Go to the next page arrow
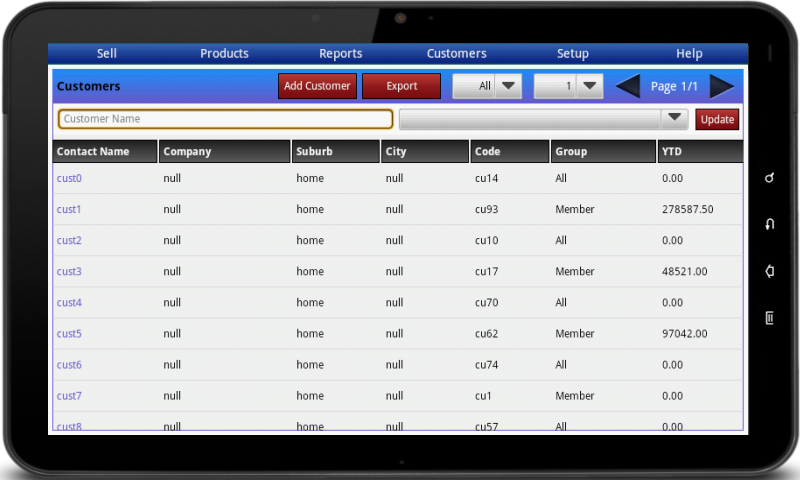Image resolution: width=800 pixels, height=480 pixels. [x=722, y=86]
